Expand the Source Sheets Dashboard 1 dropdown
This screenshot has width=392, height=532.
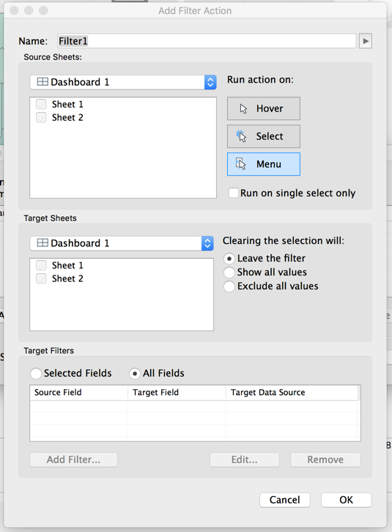click(x=123, y=82)
